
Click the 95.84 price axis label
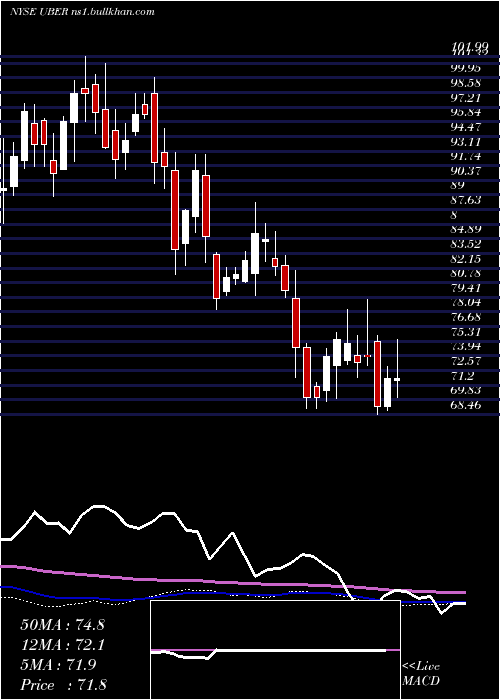click(466, 112)
